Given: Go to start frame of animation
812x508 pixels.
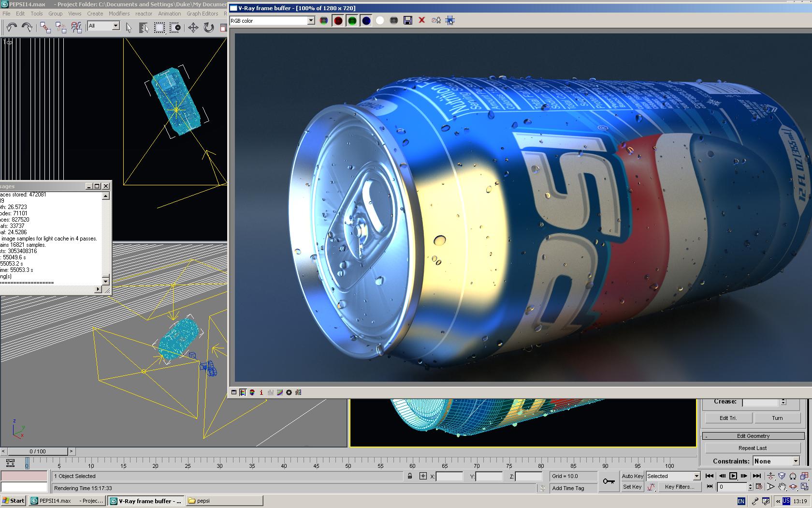Looking at the screenshot, I should (x=710, y=476).
